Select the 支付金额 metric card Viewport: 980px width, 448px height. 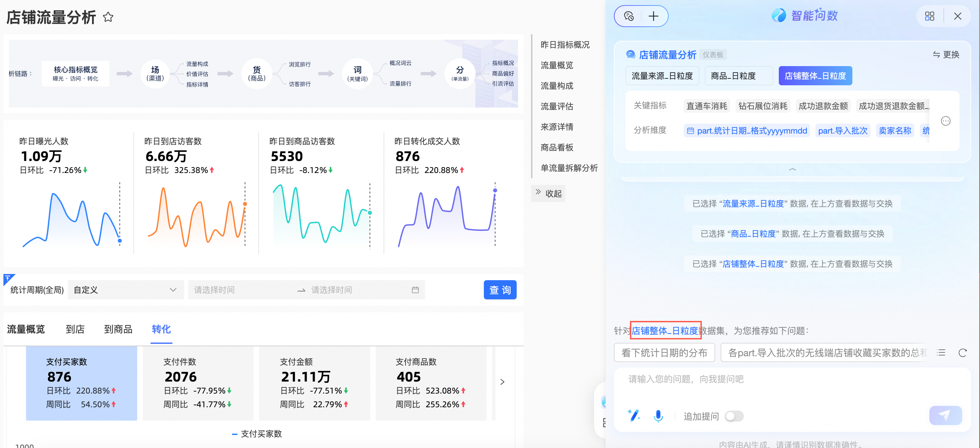click(314, 383)
